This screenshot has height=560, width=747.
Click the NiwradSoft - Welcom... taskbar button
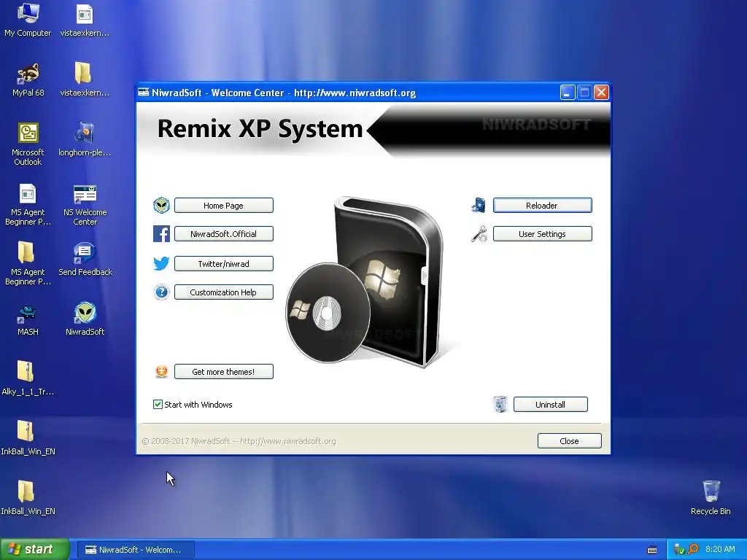pos(136,550)
